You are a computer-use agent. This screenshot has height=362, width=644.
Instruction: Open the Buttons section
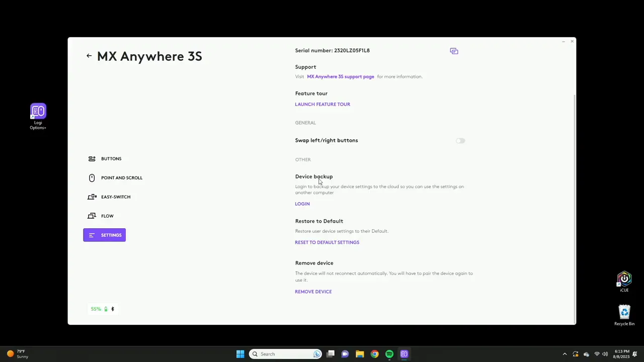[x=111, y=159]
